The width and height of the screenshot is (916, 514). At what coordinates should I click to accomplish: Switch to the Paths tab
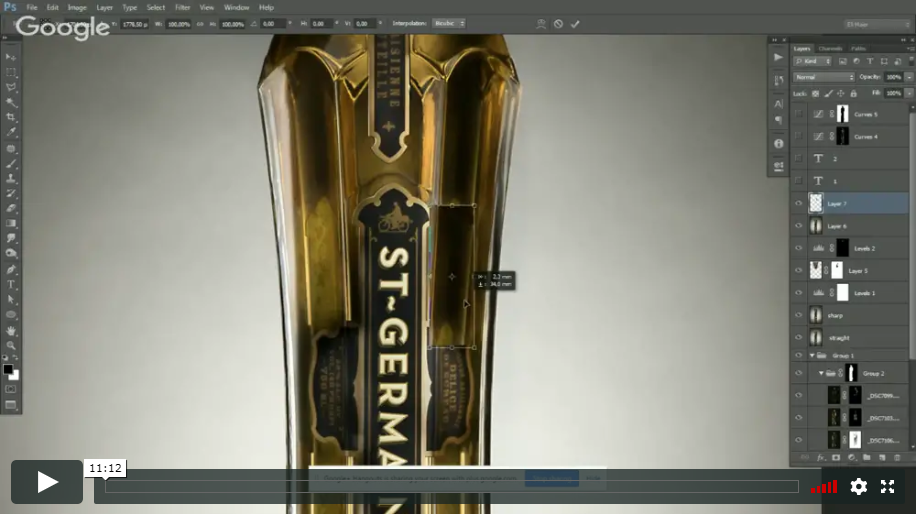[858, 48]
